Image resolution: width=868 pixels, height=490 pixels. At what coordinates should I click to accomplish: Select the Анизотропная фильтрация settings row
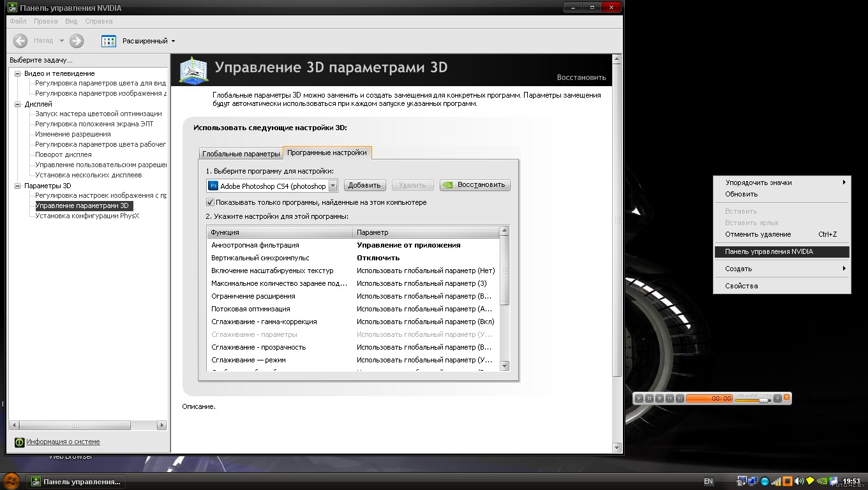tap(353, 245)
